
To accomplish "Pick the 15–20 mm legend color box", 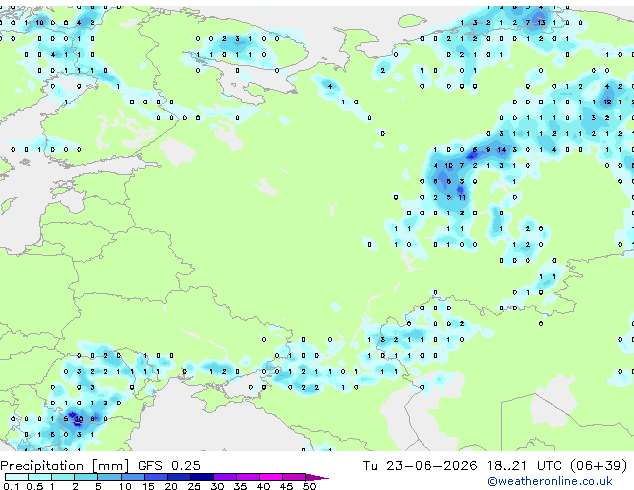I will tap(156, 477).
